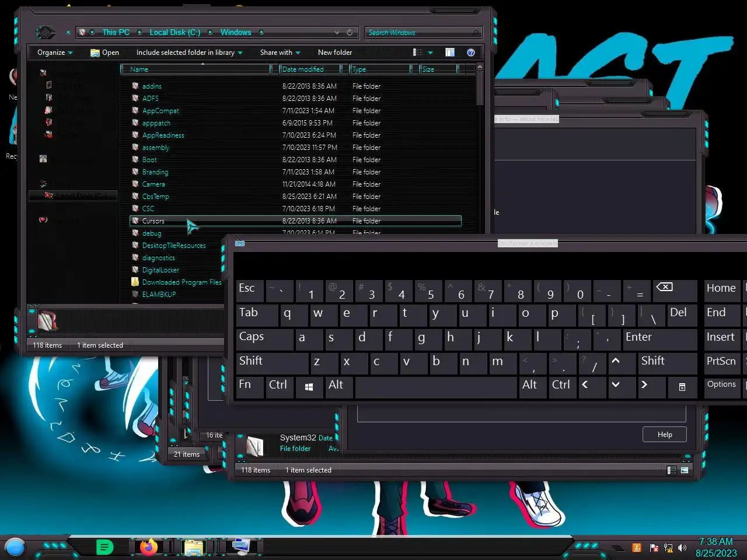Refresh the Windows folder address bar
The image size is (747, 560).
pyautogui.click(x=350, y=33)
